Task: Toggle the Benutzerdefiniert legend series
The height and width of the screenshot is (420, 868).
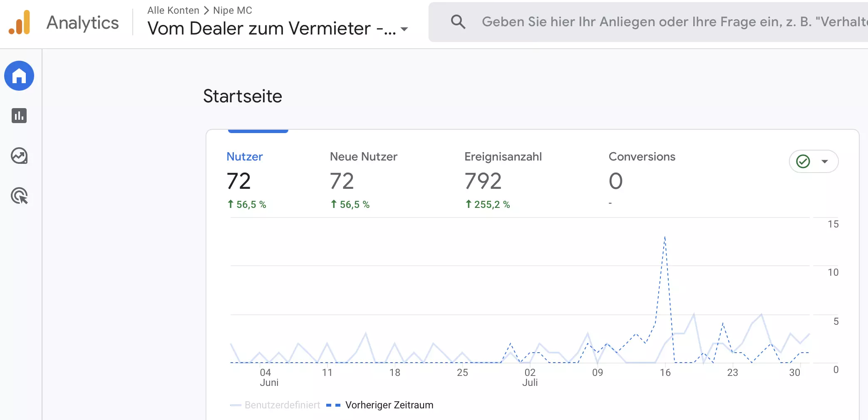Action: tap(275, 405)
